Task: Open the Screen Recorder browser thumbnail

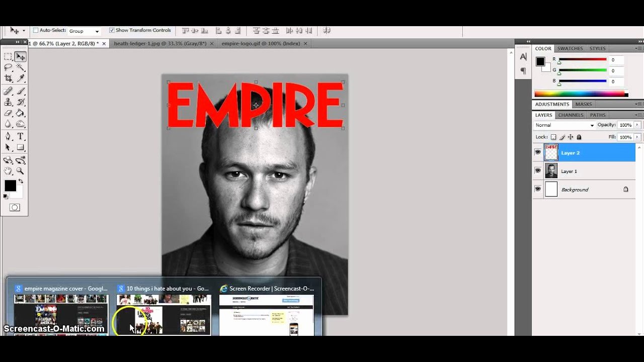Action: click(267, 315)
